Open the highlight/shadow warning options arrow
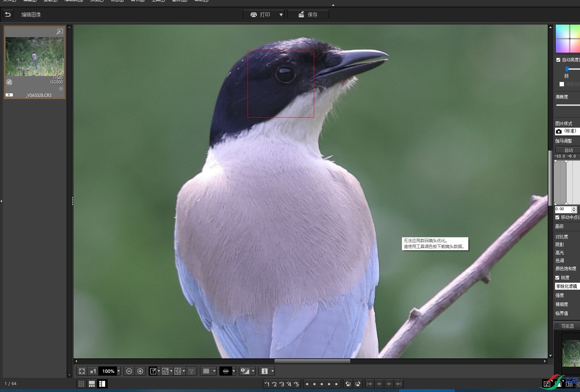Screen dimensions: 580x392 coord(253,371)
